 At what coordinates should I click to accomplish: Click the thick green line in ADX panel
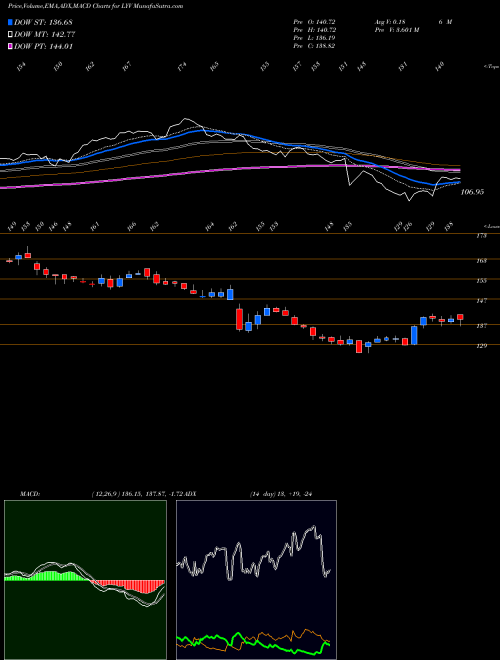tap(253, 644)
